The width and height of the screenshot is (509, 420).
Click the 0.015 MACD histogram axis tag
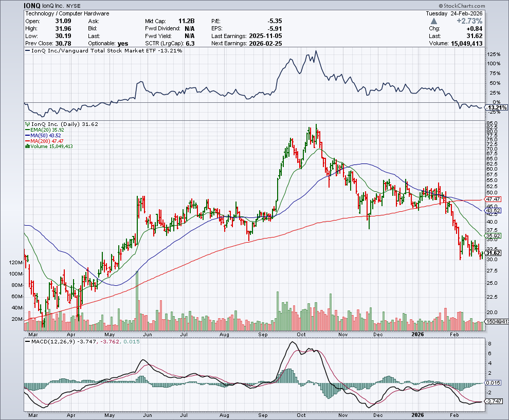click(x=494, y=382)
